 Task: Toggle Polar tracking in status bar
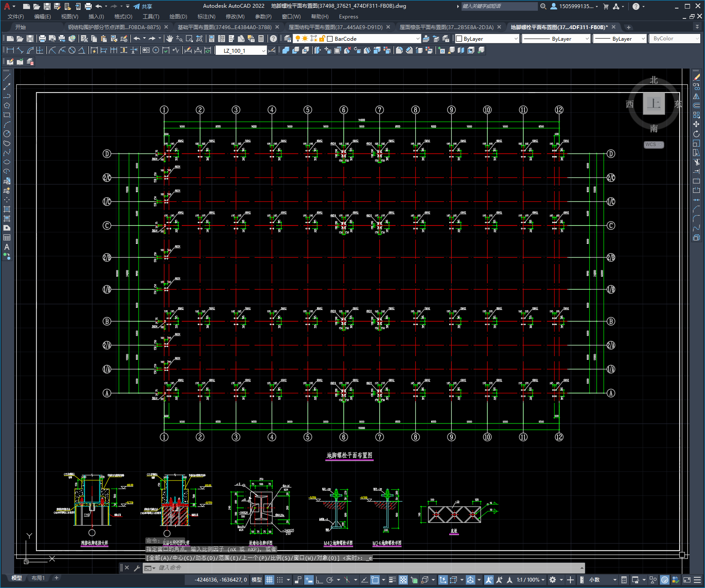[330, 580]
